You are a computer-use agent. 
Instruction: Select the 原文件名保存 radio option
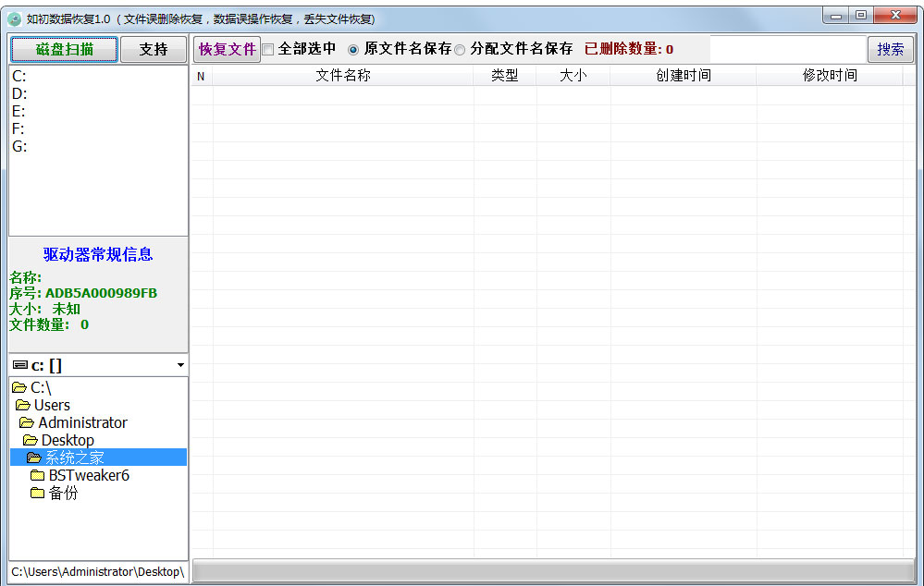(353, 50)
